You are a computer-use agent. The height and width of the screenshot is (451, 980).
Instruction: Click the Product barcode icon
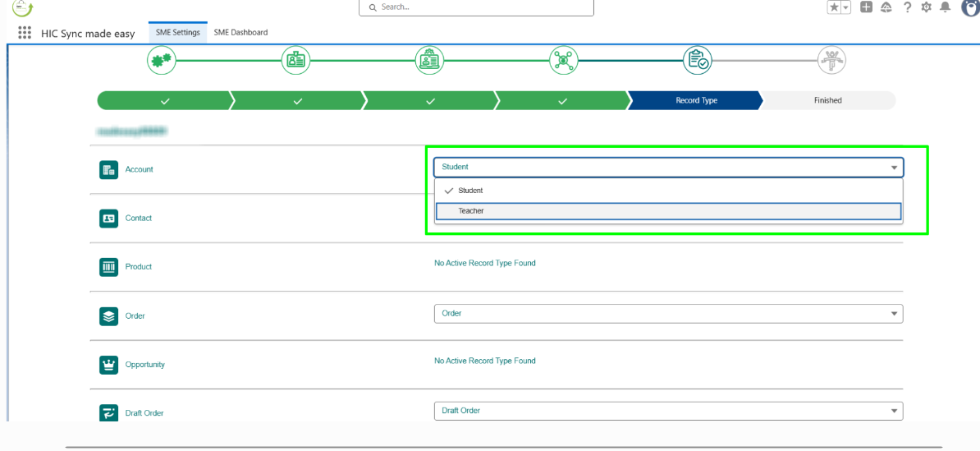[x=108, y=267]
